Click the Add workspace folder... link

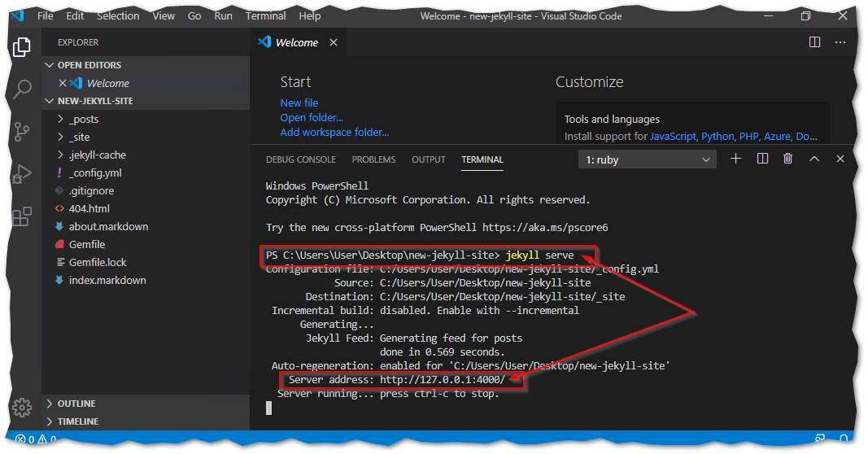(334, 133)
